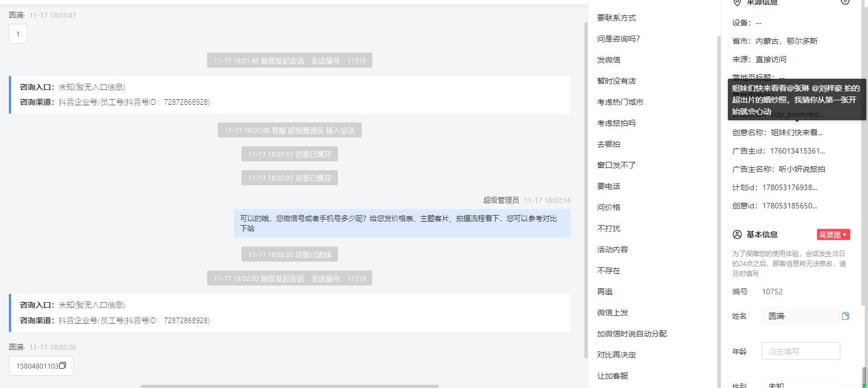Choose the 窗口发不了 quick reply
Screen dimensions: 868x388
tap(617, 165)
